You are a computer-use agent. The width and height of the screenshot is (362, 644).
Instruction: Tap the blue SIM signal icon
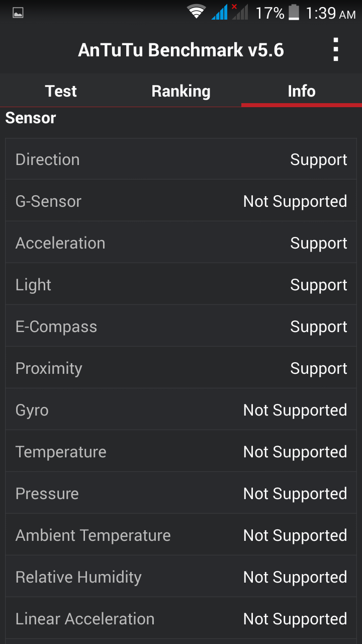pyautogui.click(x=220, y=12)
